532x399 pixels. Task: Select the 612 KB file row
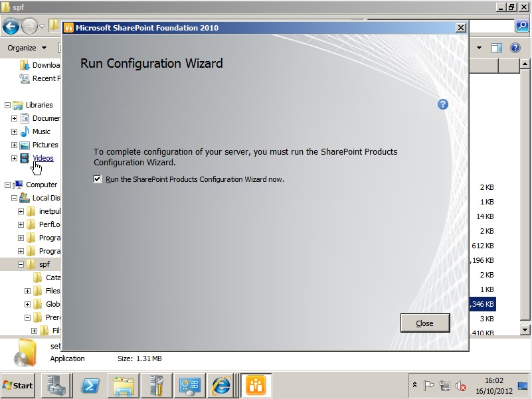click(x=482, y=246)
